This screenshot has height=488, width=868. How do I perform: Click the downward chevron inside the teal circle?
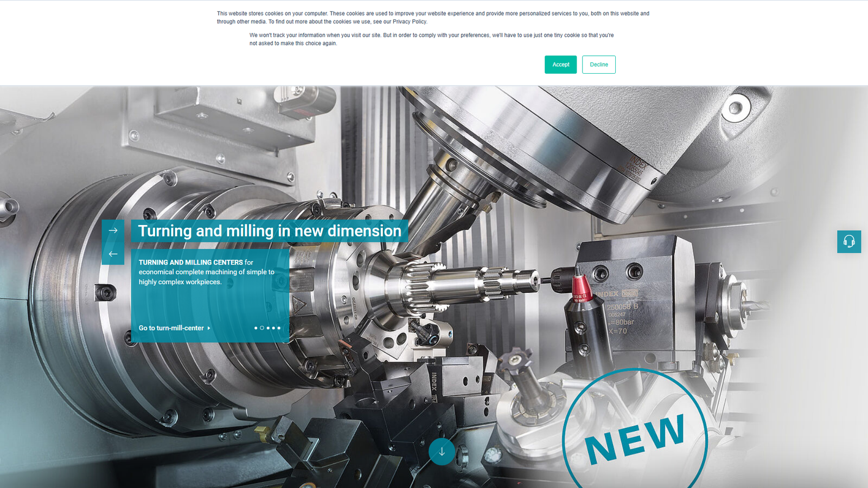click(x=442, y=450)
